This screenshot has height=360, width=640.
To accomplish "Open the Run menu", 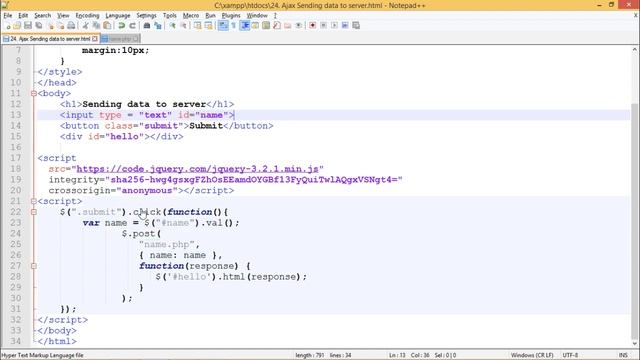I will click(x=210, y=16).
